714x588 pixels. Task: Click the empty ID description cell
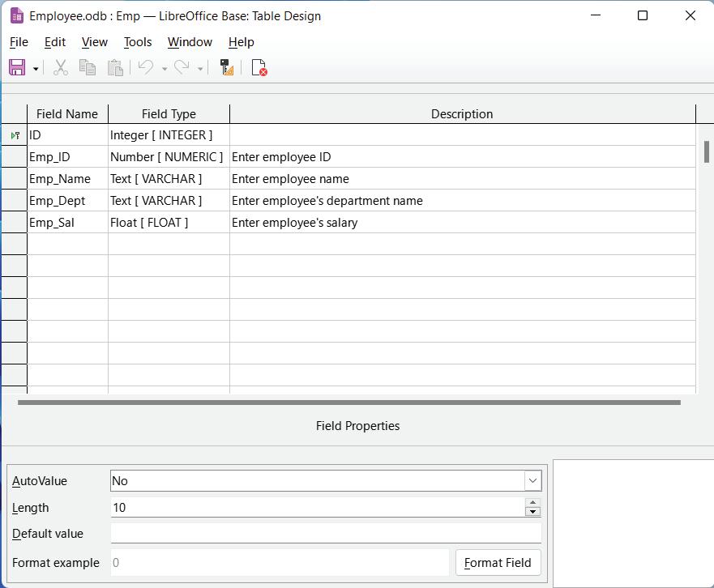tap(463, 135)
